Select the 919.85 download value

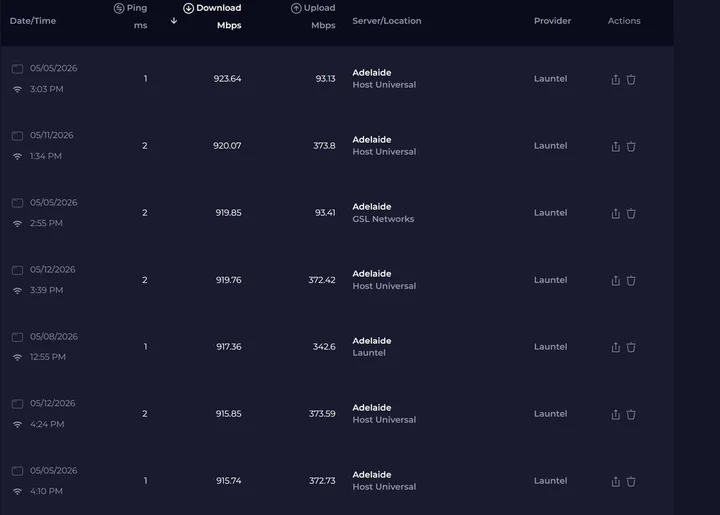click(x=228, y=213)
